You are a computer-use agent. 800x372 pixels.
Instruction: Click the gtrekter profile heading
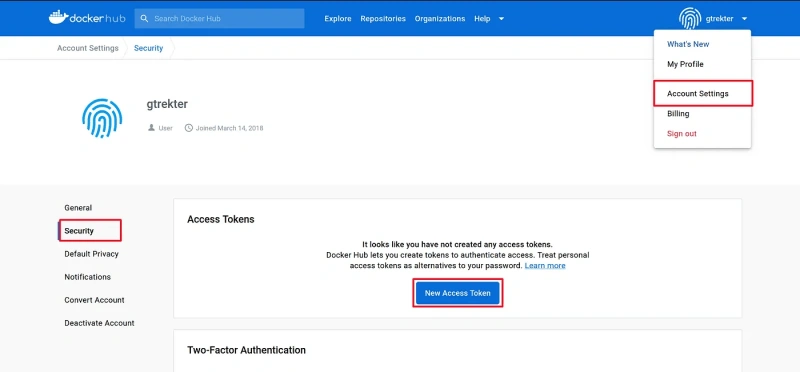point(167,104)
